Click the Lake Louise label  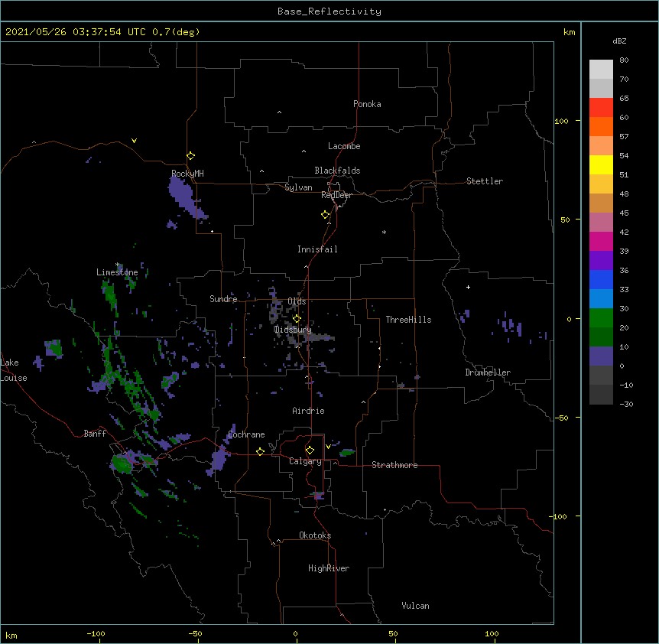click(x=14, y=370)
